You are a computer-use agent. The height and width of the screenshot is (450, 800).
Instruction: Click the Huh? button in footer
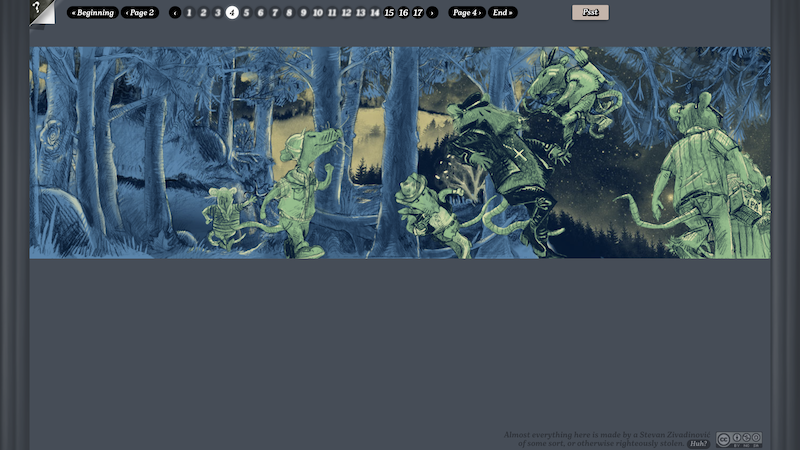coord(698,443)
